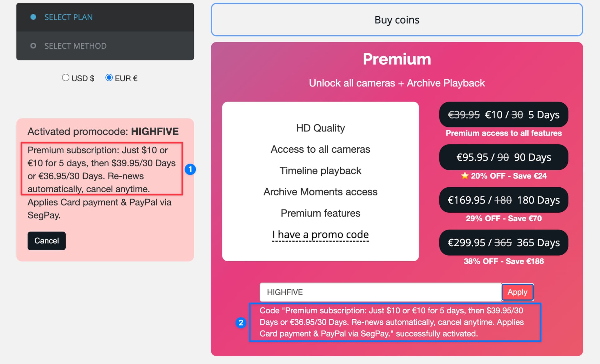Choose the €10 for 5 Days plan
Screen dimensions: 600x364
(x=504, y=115)
